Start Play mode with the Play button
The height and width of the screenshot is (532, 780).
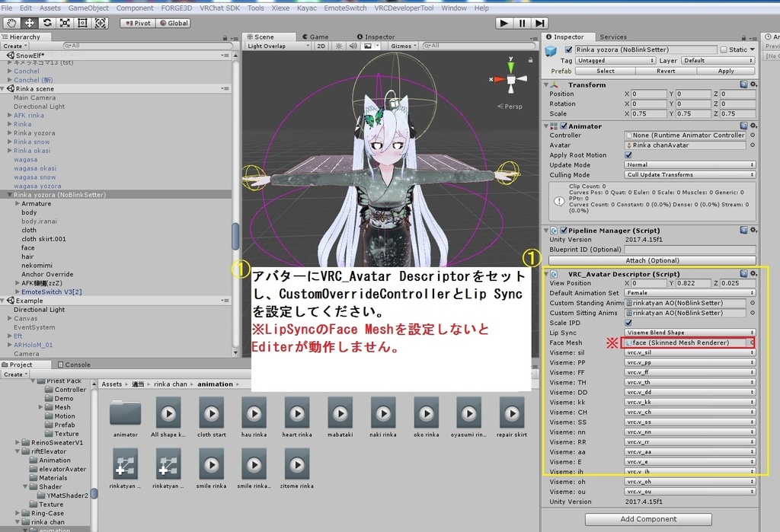[x=503, y=23]
